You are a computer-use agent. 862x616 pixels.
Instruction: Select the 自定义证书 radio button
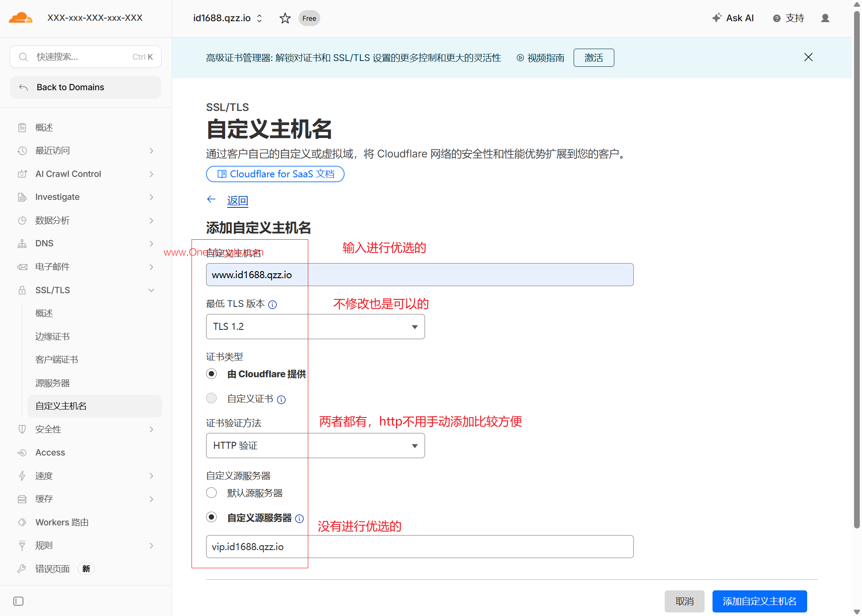(211, 398)
